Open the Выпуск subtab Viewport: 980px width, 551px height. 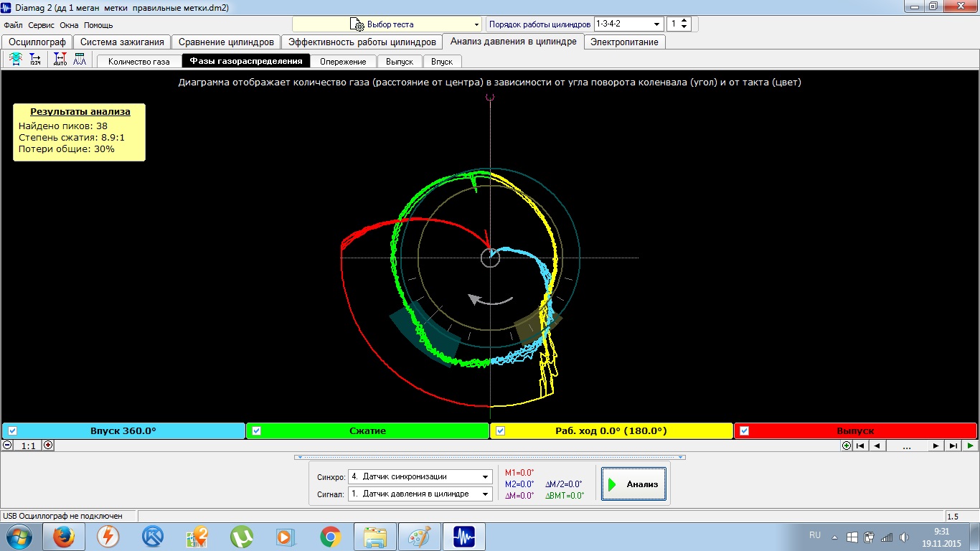pos(400,61)
